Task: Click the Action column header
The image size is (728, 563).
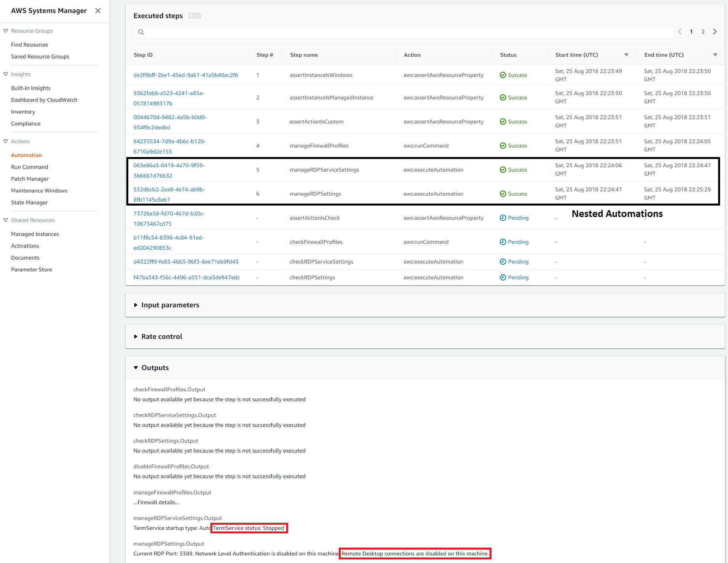Action: [412, 55]
